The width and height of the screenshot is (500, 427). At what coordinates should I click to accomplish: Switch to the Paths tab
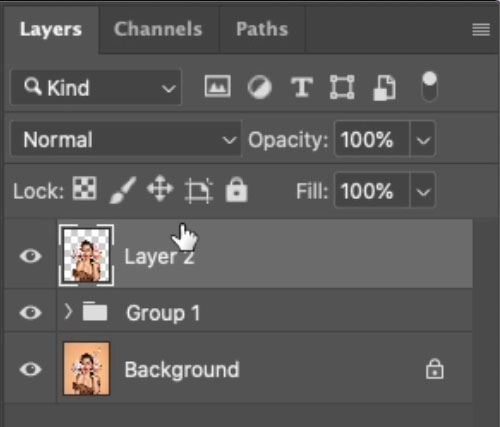262,29
